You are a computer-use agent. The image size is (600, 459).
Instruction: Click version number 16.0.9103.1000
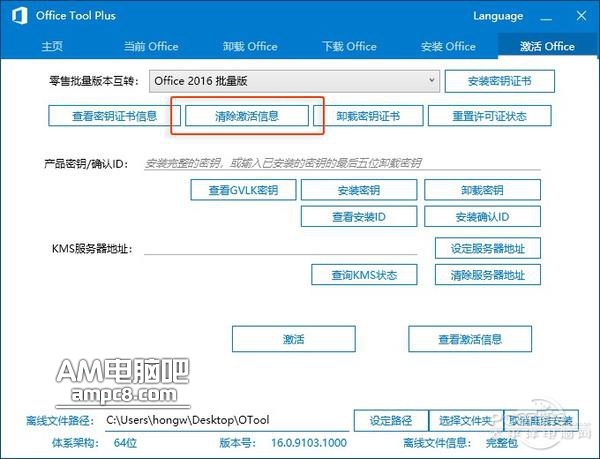[x=309, y=443]
